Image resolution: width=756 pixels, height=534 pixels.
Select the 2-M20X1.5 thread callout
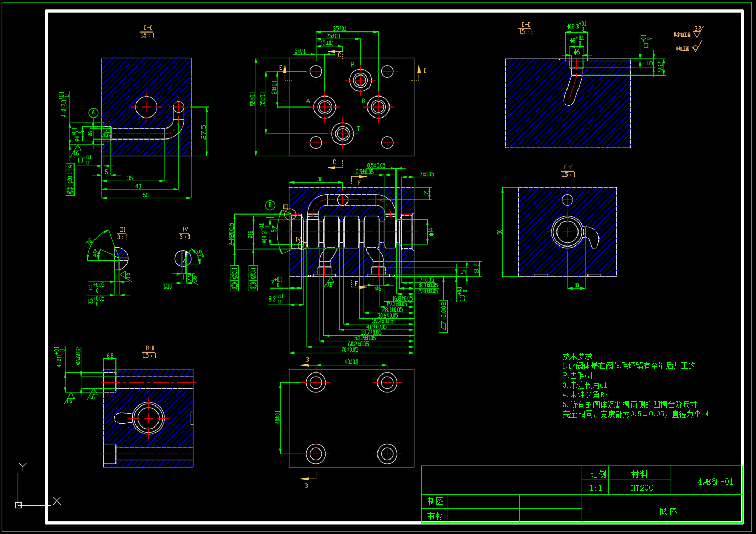coord(232,234)
